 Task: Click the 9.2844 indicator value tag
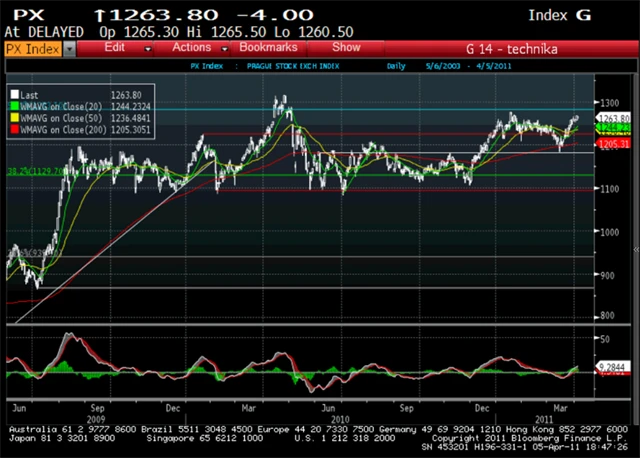point(613,368)
